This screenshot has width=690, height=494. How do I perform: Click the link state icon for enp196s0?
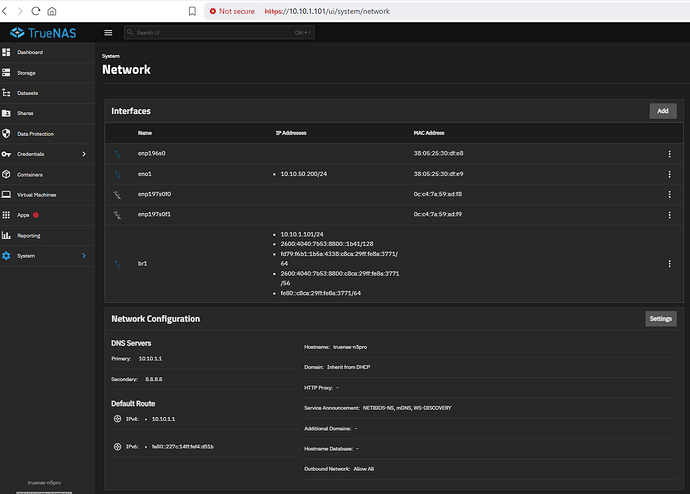(117, 154)
